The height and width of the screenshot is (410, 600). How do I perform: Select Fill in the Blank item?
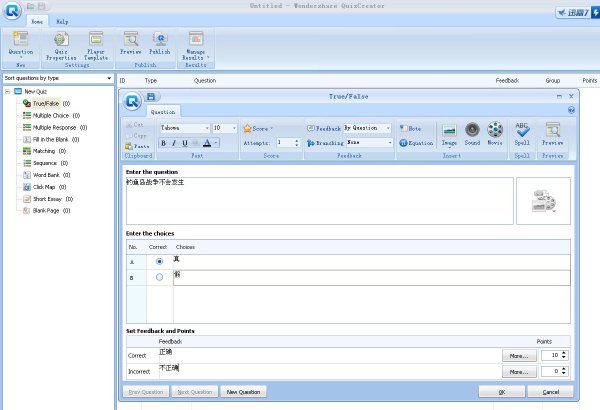(x=51, y=139)
